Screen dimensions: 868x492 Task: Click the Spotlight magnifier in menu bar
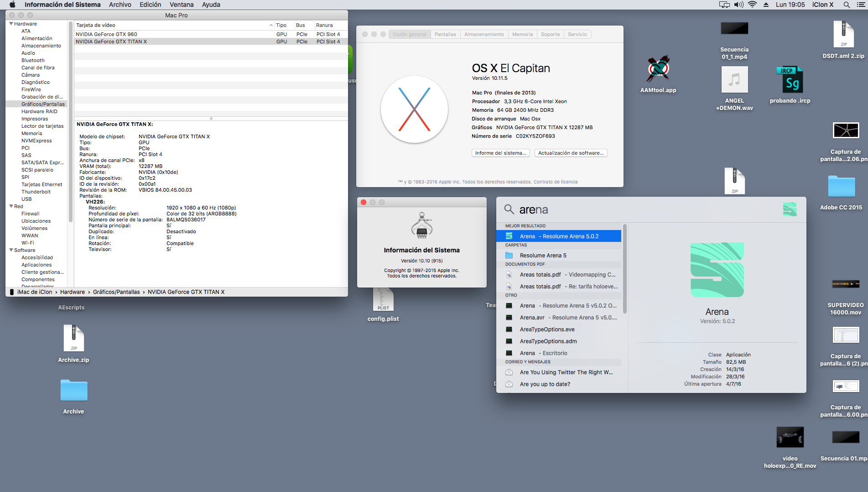pos(846,5)
